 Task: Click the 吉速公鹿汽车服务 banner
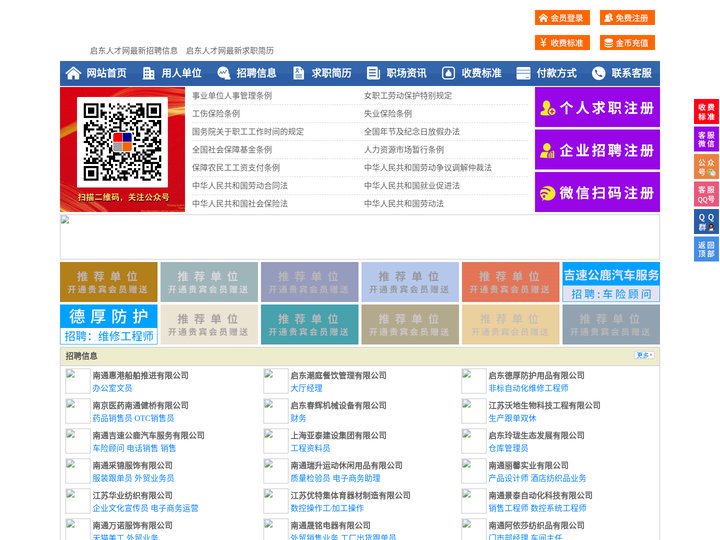tap(611, 282)
